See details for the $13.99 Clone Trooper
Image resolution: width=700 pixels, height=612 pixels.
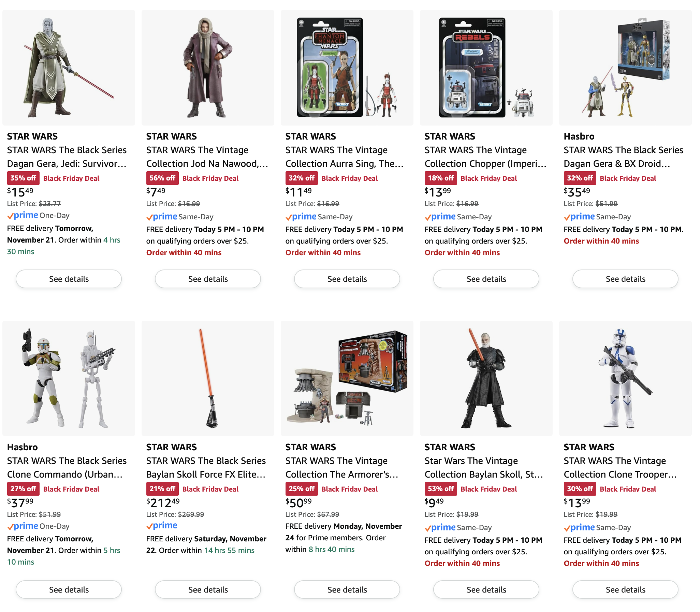pos(625,589)
